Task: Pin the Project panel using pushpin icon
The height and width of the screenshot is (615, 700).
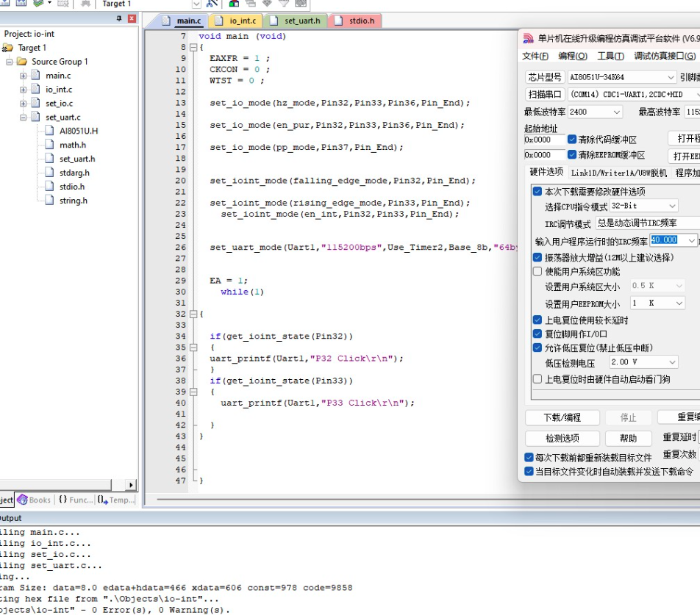Action: point(119,18)
